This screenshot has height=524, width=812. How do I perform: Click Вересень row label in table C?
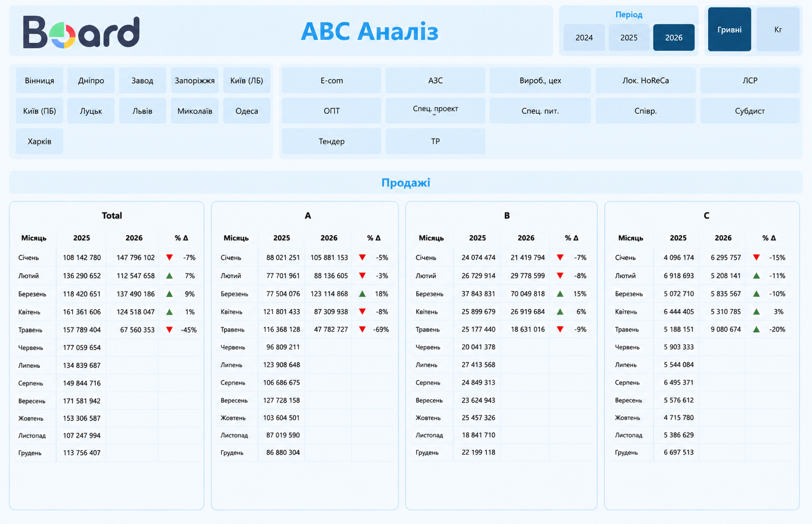point(628,400)
